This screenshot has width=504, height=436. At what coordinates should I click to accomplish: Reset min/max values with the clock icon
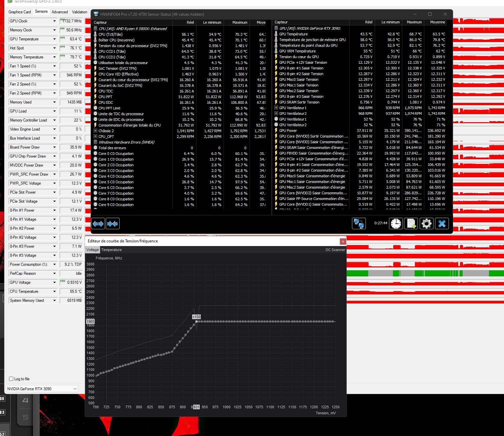point(396,224)
